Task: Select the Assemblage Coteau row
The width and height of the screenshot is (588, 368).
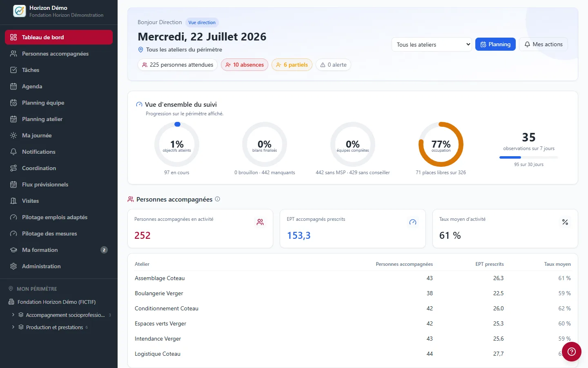Action: (353, 278)
